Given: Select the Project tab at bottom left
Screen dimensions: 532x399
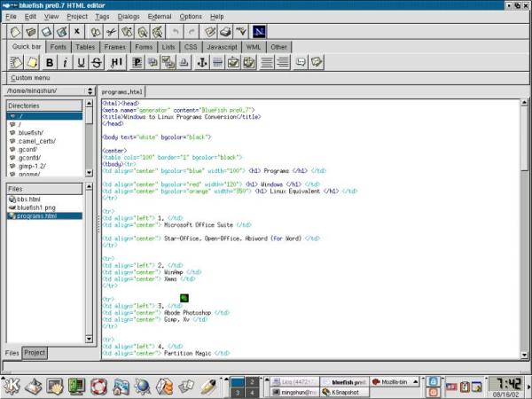Looking at the screenshot, I should point(35,353).
